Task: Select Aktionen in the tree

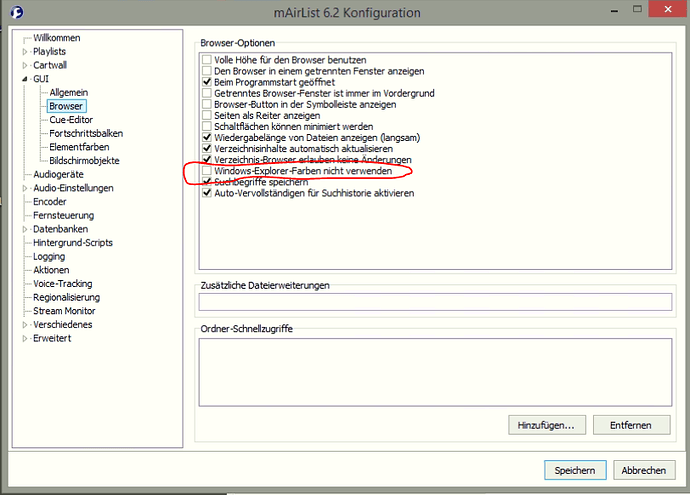Action: [x=51, y=270]
